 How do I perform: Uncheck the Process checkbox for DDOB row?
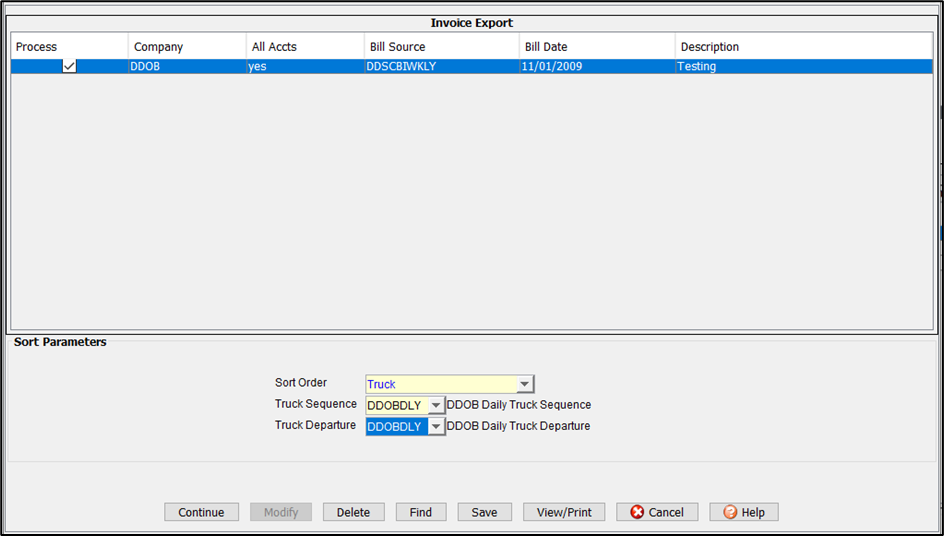[69, 67]
